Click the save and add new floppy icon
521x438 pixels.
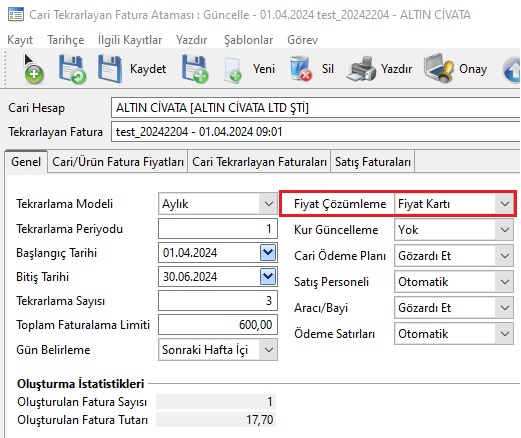tap(196, 69)
